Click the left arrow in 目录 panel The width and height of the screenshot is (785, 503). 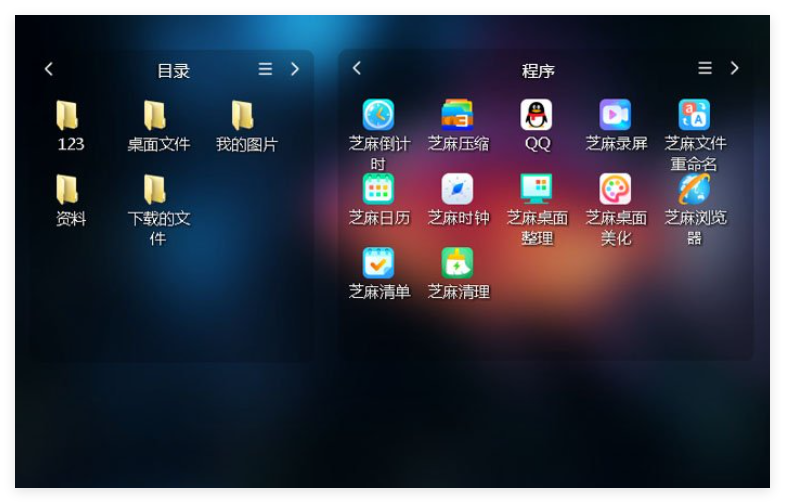pos(49,69)
